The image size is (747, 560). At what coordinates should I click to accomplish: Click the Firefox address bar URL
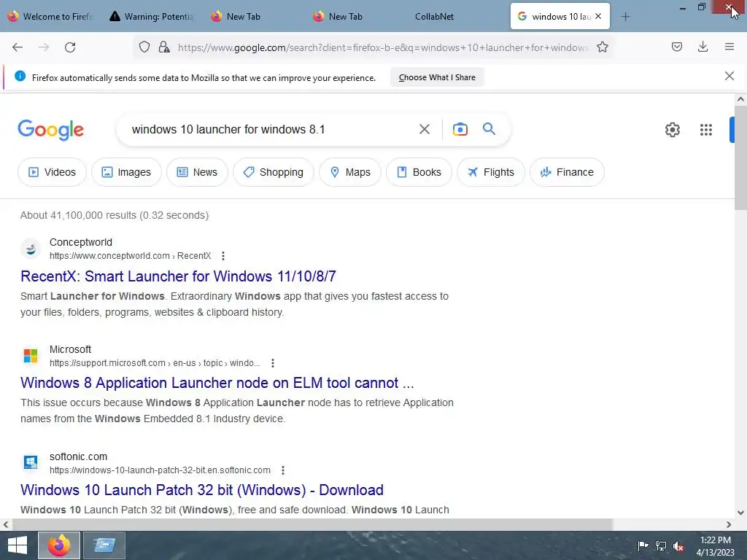[x=383, y=47]
